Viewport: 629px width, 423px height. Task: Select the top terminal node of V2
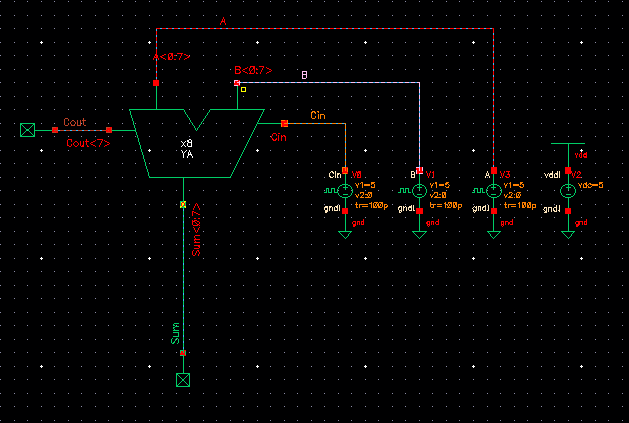tap(568, 171)
